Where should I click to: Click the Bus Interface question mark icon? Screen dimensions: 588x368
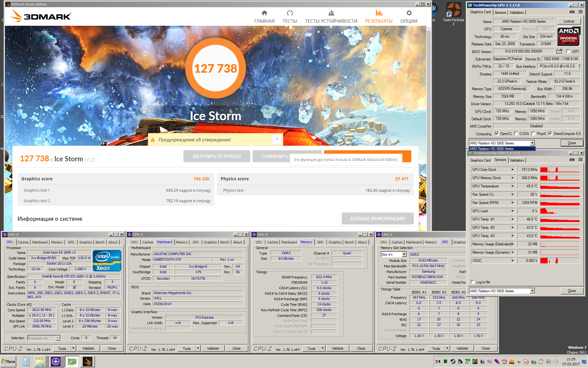[x=579, y=66]
